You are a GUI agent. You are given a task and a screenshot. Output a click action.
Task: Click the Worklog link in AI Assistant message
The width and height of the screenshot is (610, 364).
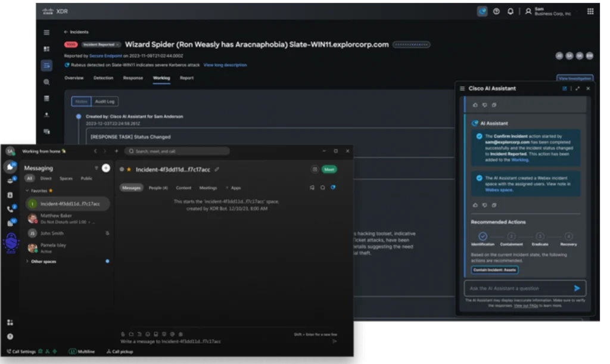click(x=519, y=160)
